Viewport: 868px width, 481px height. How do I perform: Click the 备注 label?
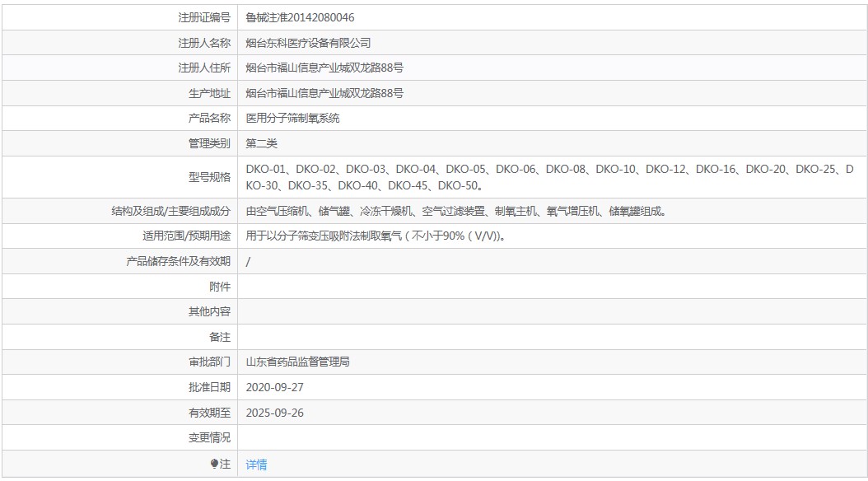220,337
